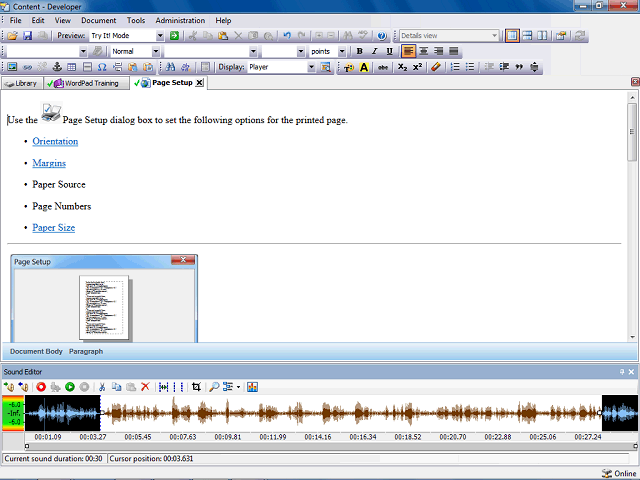Toggle right paragraph alignment
The width and height of the screenshot is (640, 480).
click(439, 51)
